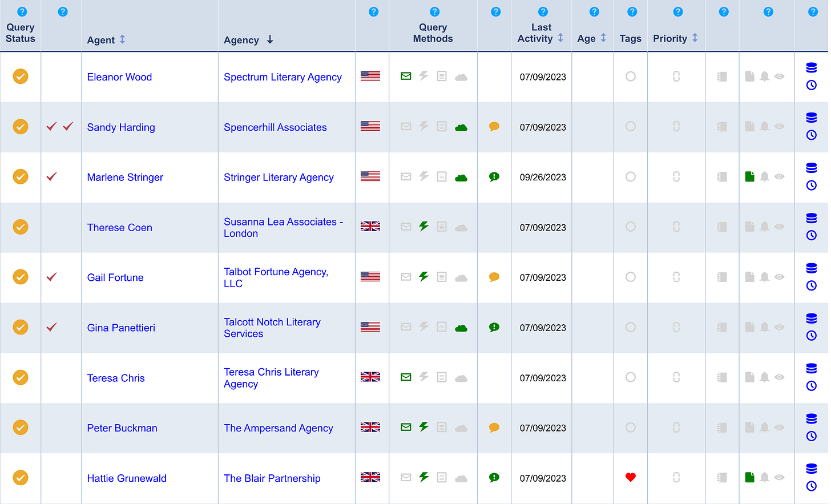Toggle Eleanor Wood's eye watch icon
Screen dimensions: 831x504
(x=780, y=76)
